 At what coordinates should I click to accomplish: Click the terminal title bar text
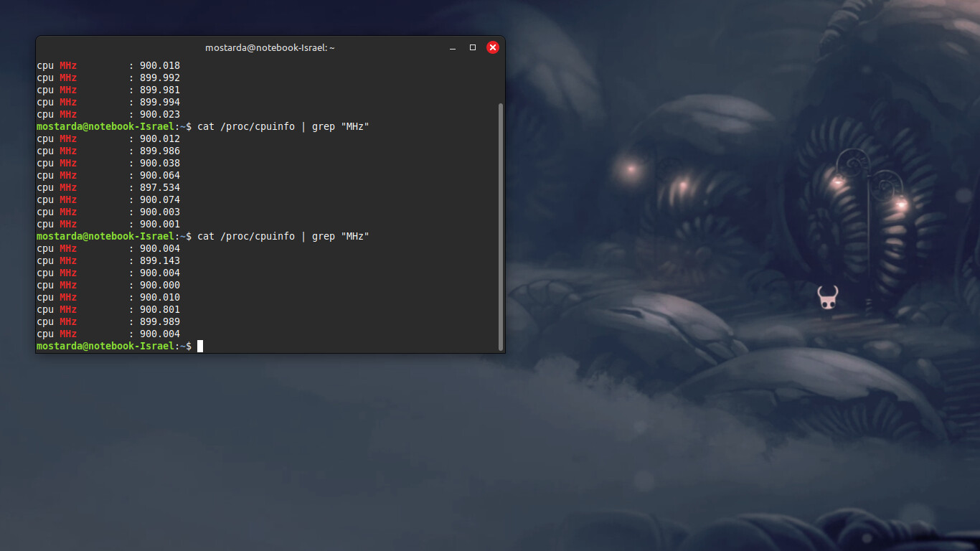pos(270,47)
